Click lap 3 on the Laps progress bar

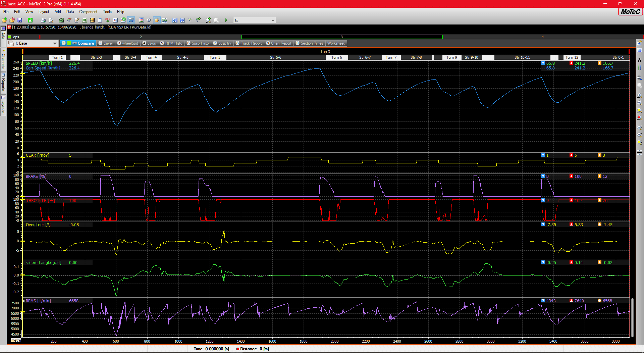(x=341, y=37)
